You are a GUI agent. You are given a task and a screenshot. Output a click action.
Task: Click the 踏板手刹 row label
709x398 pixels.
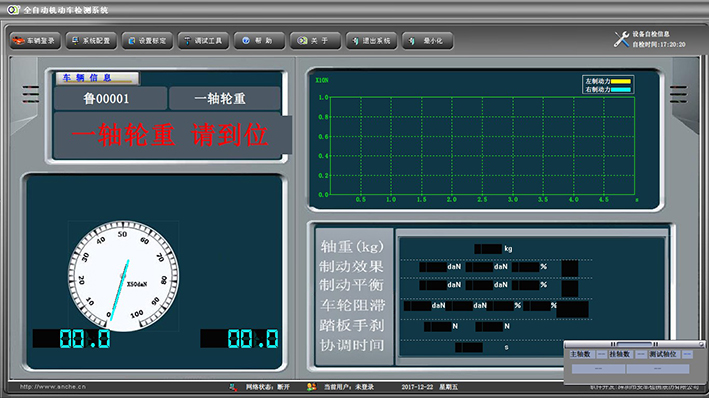352,325
